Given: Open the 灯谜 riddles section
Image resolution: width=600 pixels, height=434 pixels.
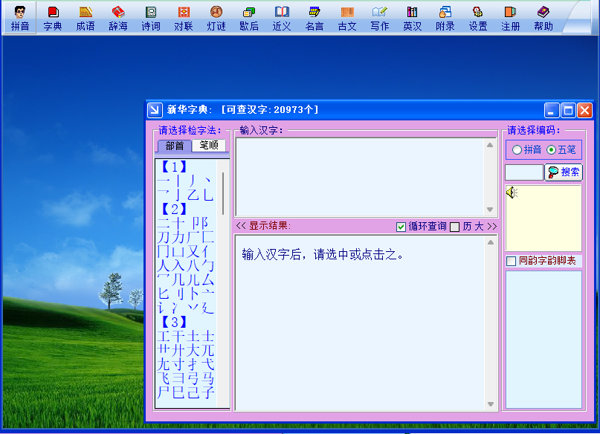Looking at the screenshot, I should (216, 18).
